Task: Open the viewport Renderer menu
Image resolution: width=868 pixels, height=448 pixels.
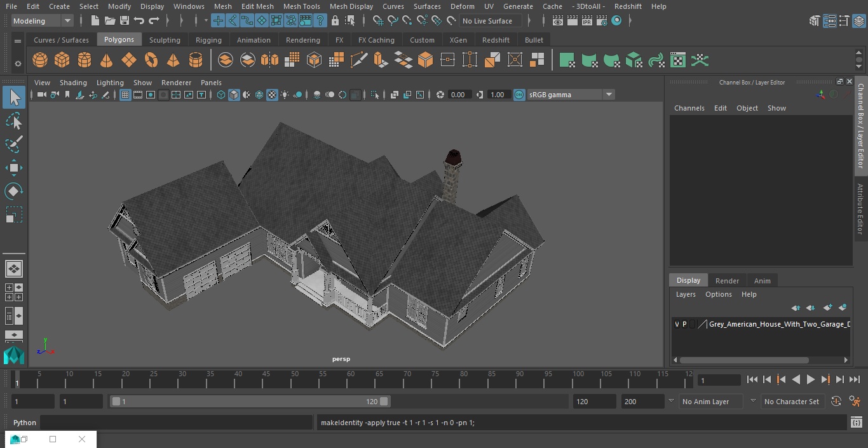Action: pos(176,83)
